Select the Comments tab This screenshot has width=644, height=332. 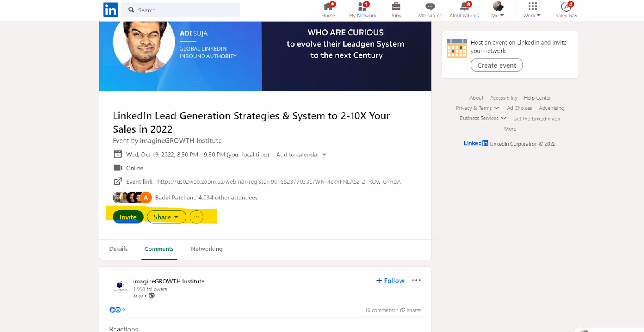point(159,249)
